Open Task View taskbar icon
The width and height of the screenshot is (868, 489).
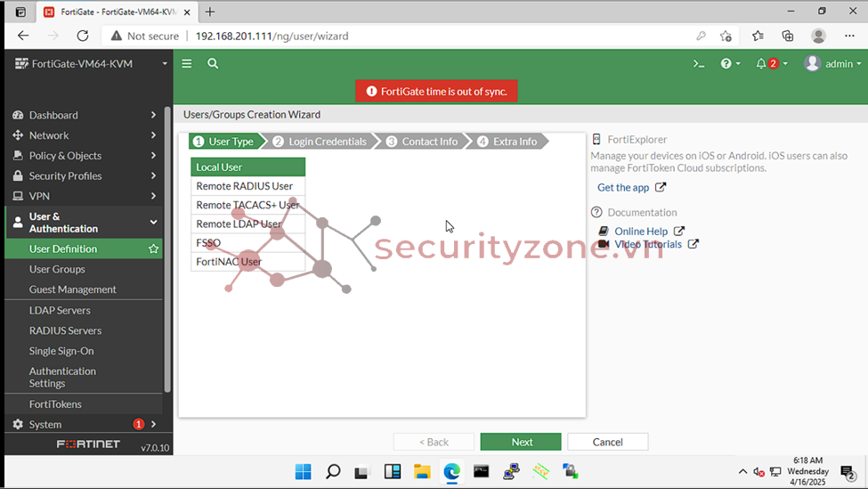[362, 472]
